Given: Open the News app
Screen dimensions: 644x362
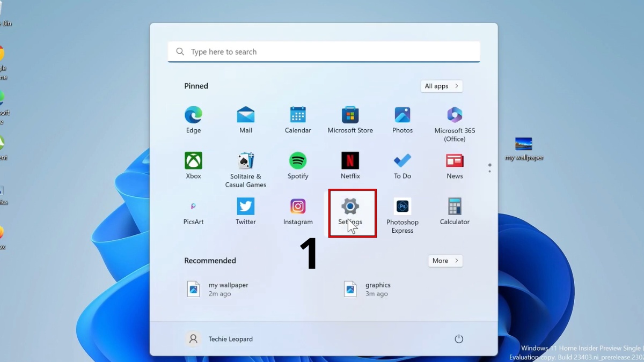Looking at the screenshot, I should click(455, 165).
